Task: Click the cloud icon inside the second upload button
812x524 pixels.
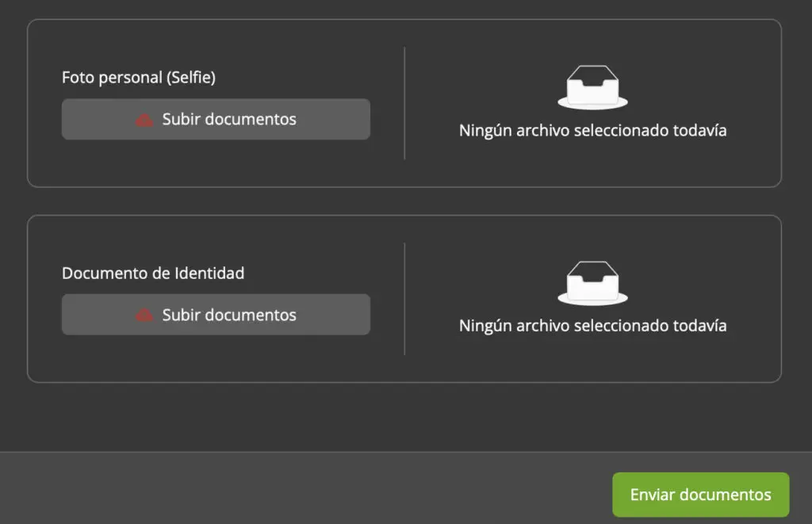Action: click(x=145, y=314)
